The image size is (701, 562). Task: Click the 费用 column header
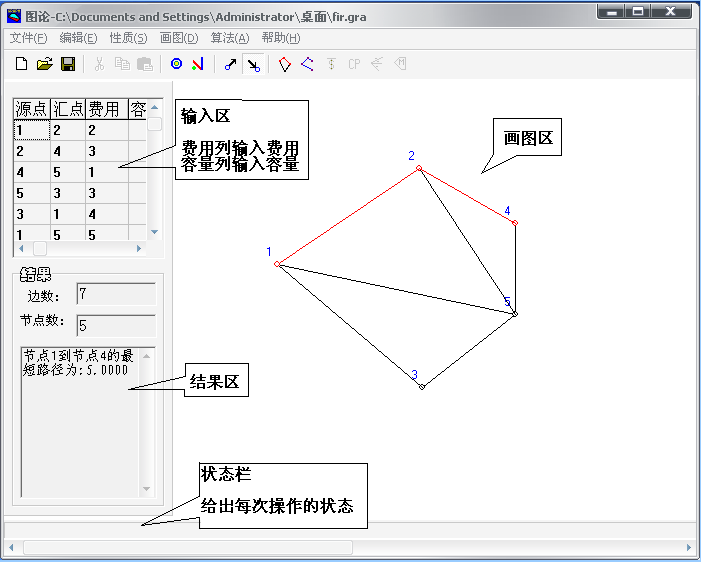pos(107,109)
